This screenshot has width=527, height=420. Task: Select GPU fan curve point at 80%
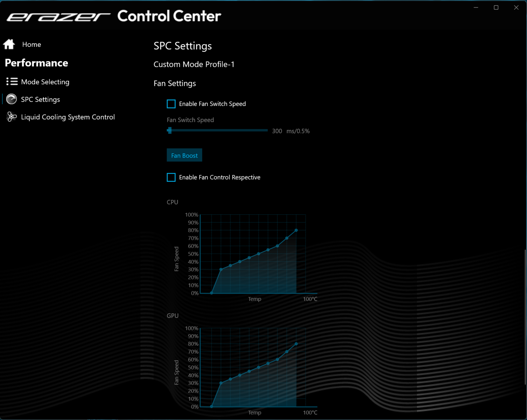point(296,344)
